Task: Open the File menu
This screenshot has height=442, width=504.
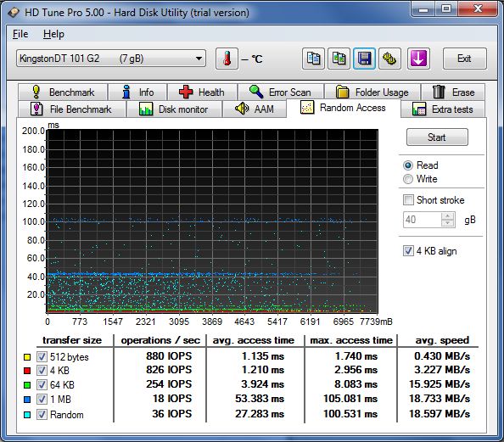Action: pos(20,34)
